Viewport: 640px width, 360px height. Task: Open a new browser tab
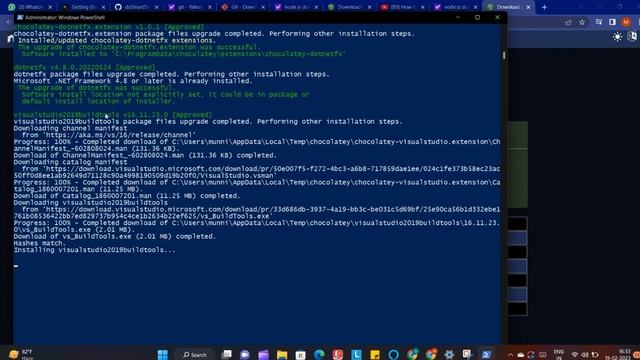click(544, 7)
